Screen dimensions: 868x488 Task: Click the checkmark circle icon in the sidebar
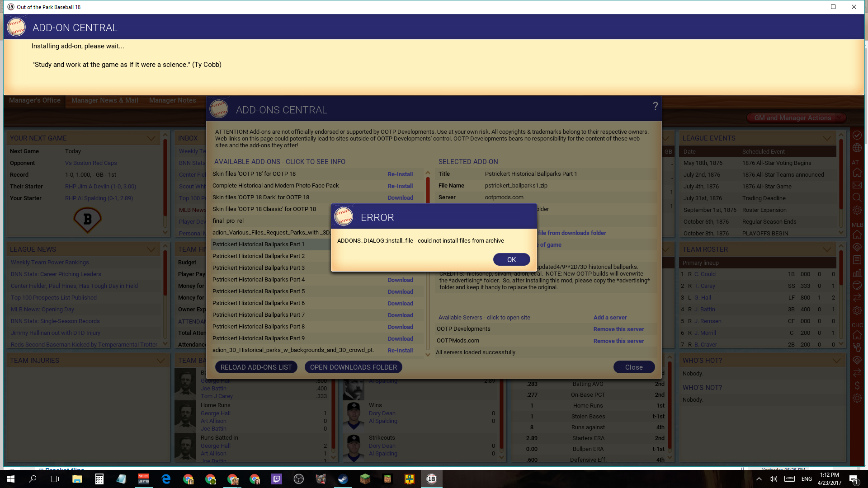[x=857, y=135]
